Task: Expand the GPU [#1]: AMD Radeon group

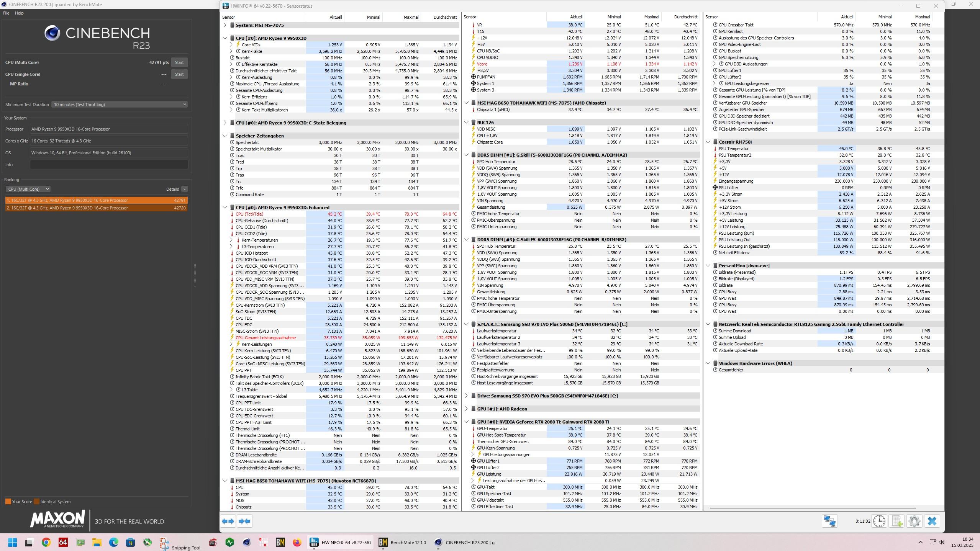Action: point(466,409)
